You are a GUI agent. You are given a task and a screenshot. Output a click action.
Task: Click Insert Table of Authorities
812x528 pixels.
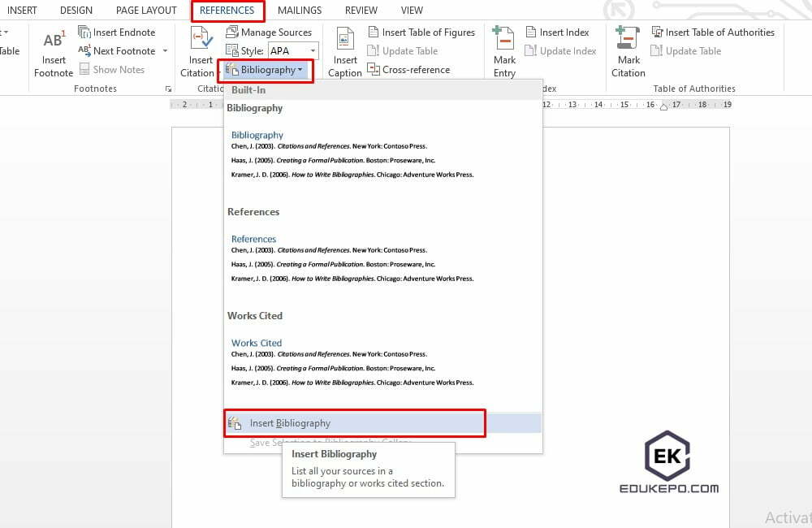point(714,32)
